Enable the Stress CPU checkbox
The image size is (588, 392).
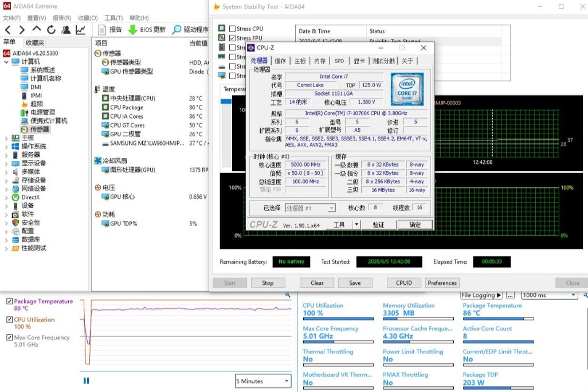pyautogui.click(x=232, y=28)
